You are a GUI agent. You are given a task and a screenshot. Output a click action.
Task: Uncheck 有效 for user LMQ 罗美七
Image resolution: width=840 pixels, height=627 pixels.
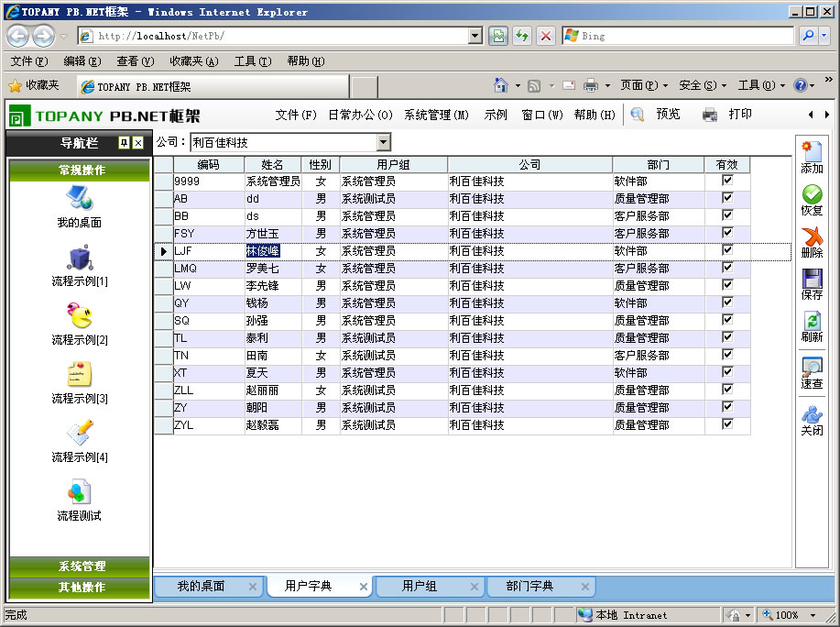726,269
